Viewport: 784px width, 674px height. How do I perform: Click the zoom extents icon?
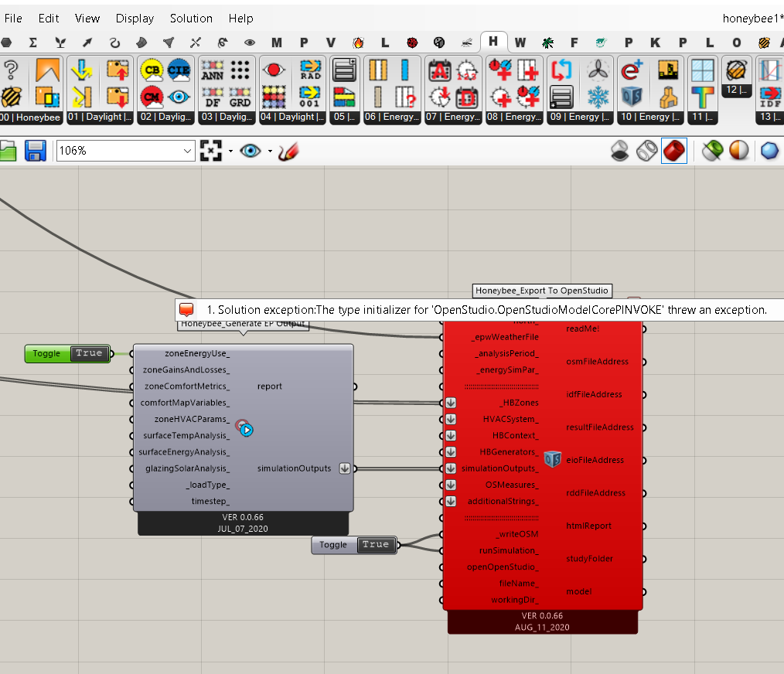tap(210, 151)
